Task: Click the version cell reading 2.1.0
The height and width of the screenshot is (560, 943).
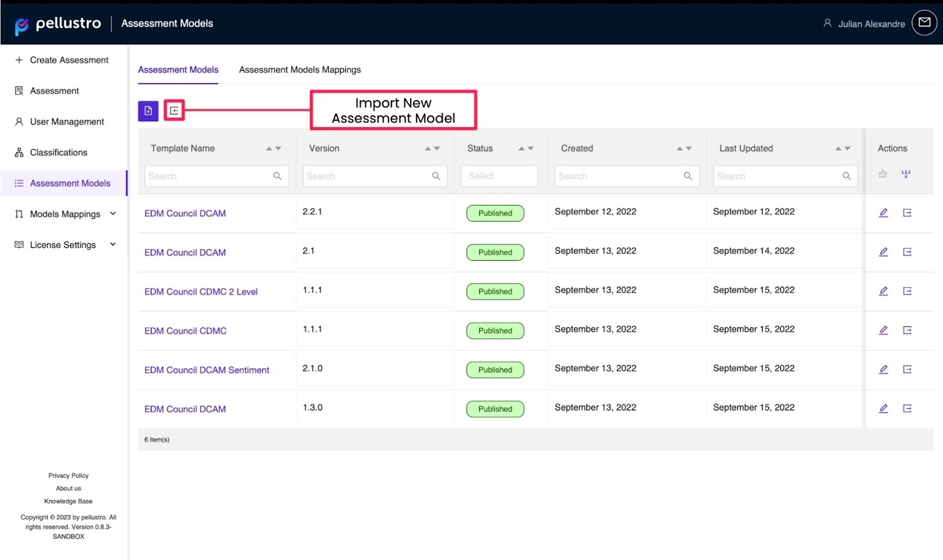Action: [x=312, y=368]
